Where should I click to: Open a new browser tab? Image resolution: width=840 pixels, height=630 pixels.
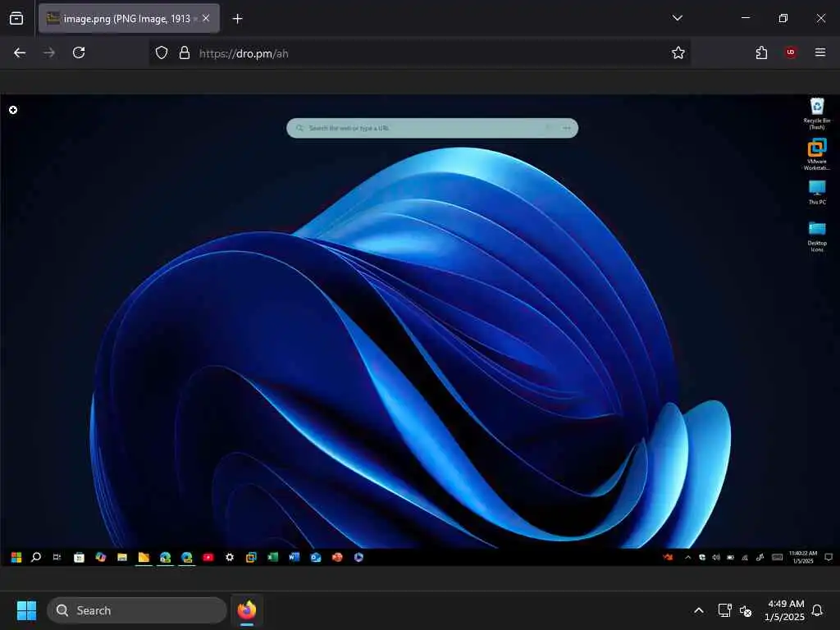point(237,19)
